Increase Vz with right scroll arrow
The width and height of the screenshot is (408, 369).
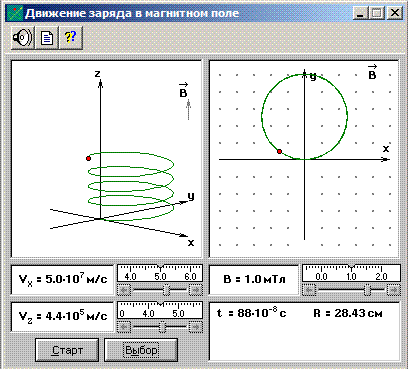195,327
